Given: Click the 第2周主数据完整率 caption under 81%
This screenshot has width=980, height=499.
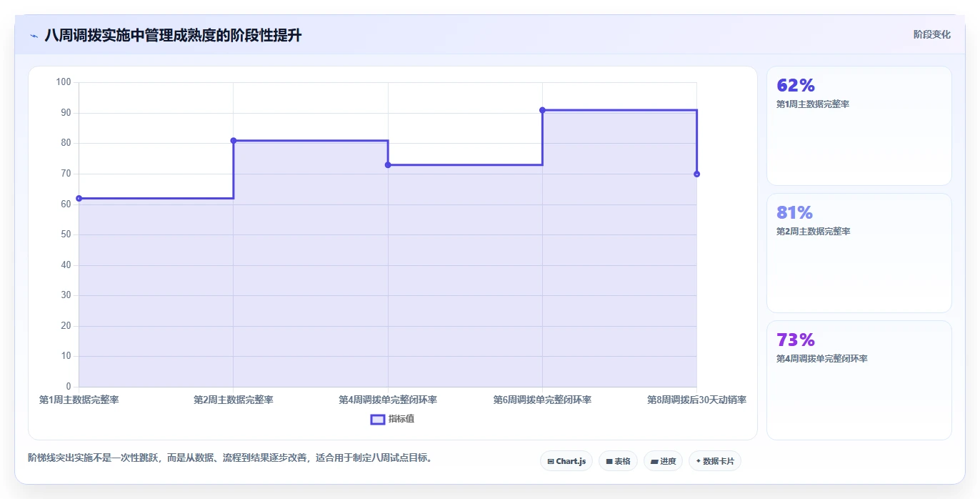Looking at the screenshot, I should pos(813,232).
